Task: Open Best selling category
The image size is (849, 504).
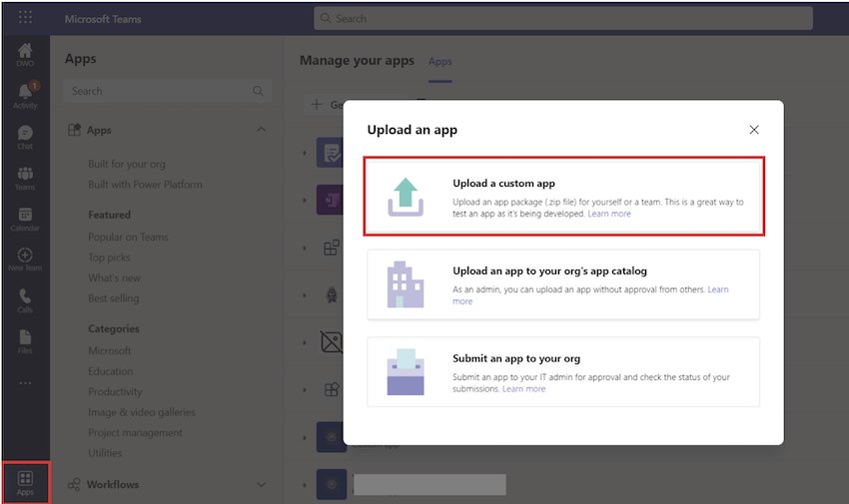Action: coord(113,298)
